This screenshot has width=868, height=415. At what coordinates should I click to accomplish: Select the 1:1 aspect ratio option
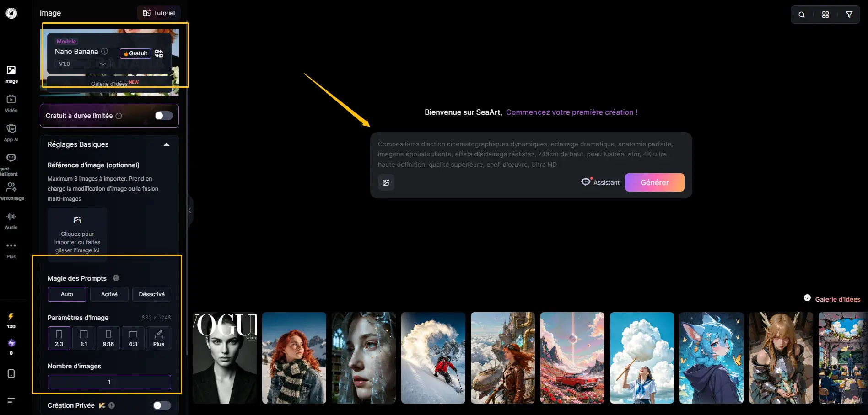[84, 338]
